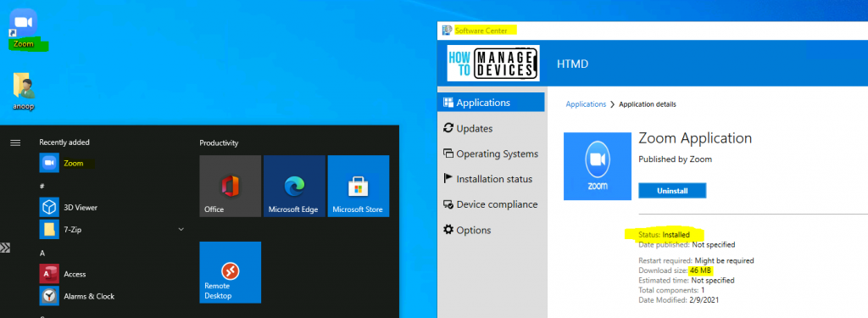Click the 'Recently added' header
The width and height of the screenshot is (868, 318).
(64, 142)
